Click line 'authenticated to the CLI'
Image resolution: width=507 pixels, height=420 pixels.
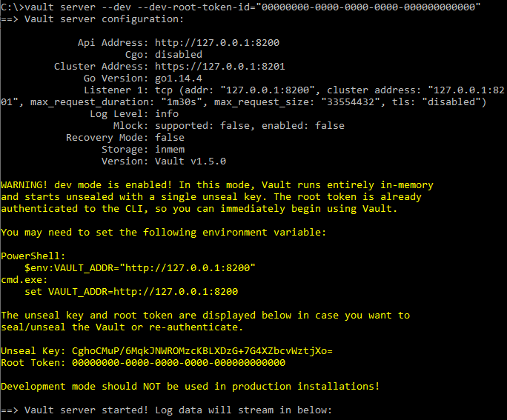tap(199, 209)
